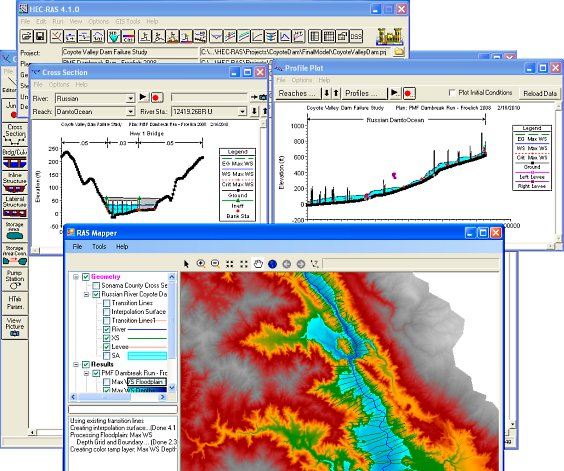Select the Storage Area tool
The image size is (564, 471).
[15, 230]
